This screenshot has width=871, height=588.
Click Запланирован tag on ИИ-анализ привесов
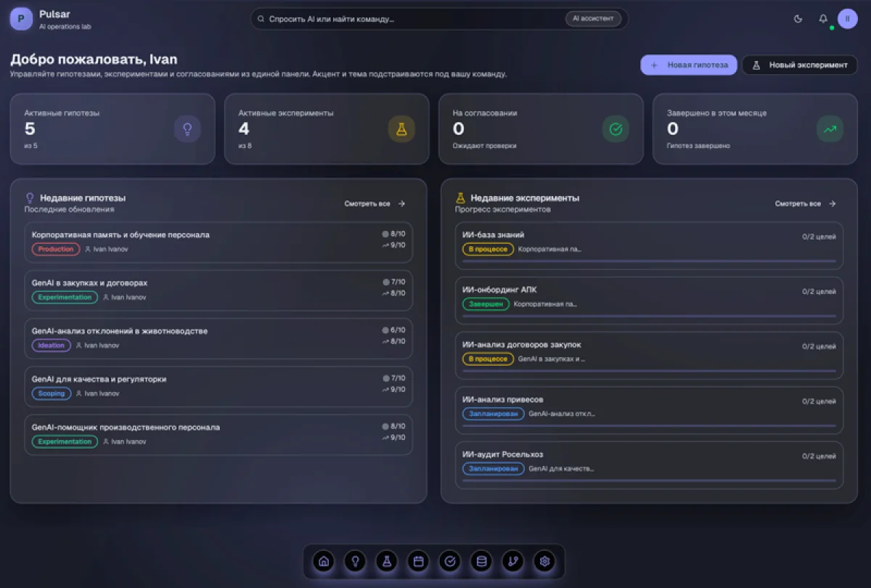tap(493, 414)
